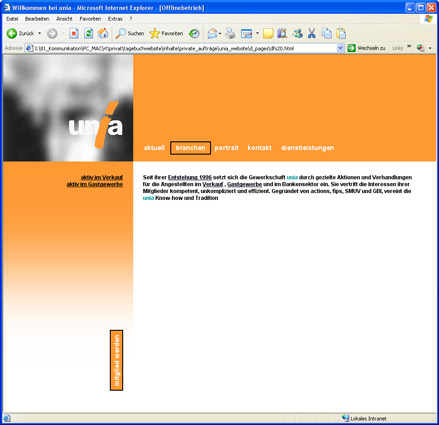Open the dienstleistungen navigation item

[308, 148]
